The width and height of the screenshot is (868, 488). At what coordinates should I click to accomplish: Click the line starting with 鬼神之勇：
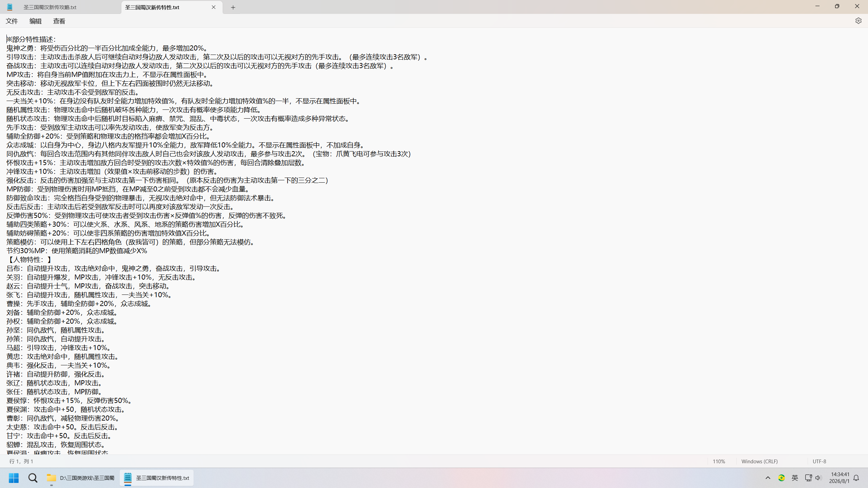pos(107,48)
